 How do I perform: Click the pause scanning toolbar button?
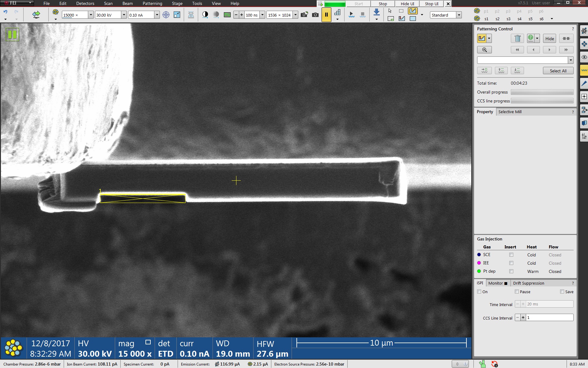[x=326, y=15]
